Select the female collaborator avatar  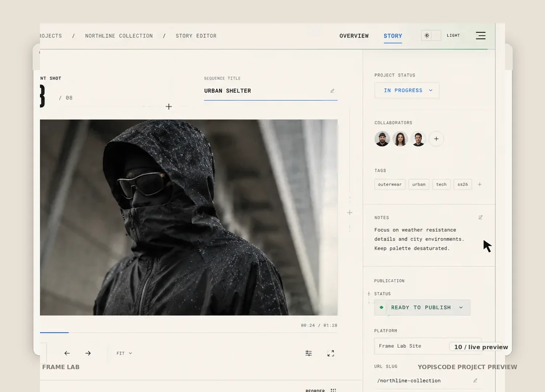pos(400,139)
